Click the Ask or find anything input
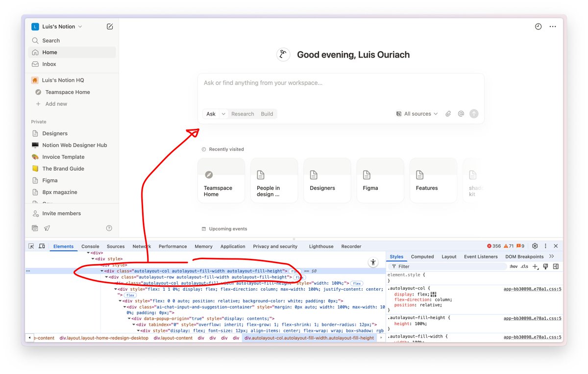 tap(341, 83)
